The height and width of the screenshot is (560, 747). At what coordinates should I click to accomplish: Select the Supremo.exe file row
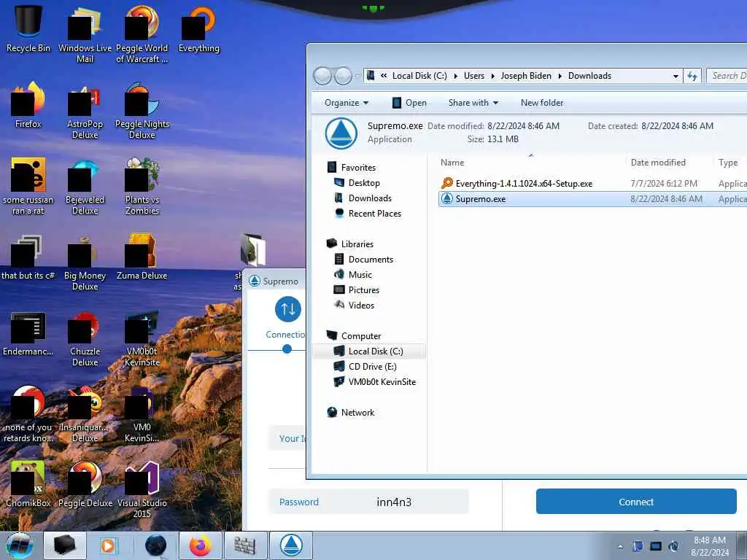(x=592, y=198)
